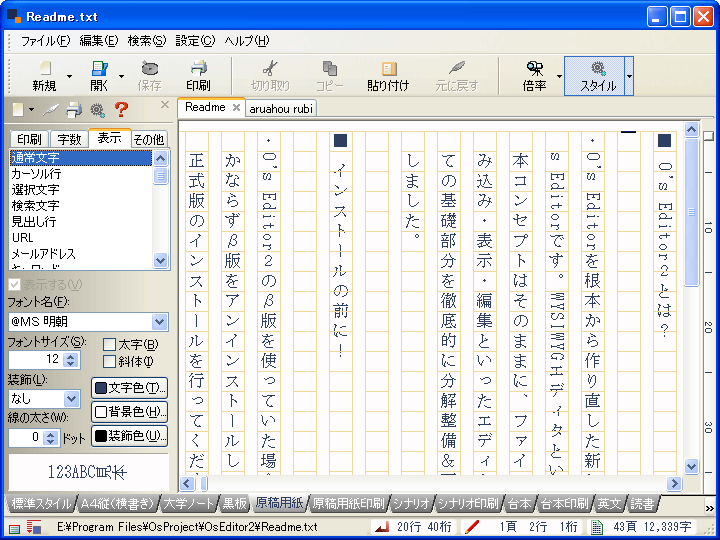Click the コピー (Copy) toolbar icon
Image resolution: width=720 pixels, height=540 pixels.
[x=330, y=69]
